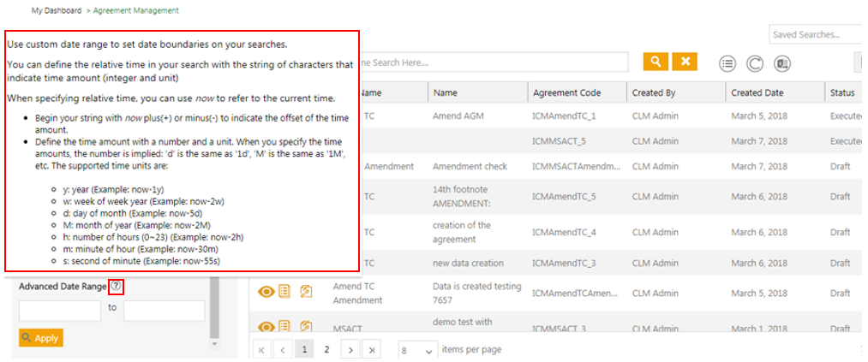This screenshot has width=868, height=362.
Task: Sort by the Status column header
Action: click(x=844, y=92)
